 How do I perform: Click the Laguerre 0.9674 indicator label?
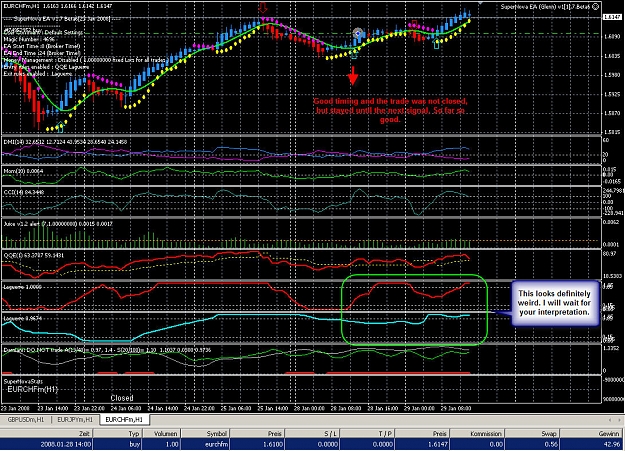click(x=22, y=318)
